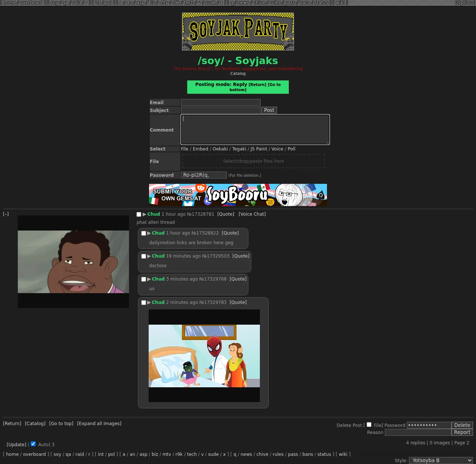Click the Chud name on post №17329503

coord(158,256)
